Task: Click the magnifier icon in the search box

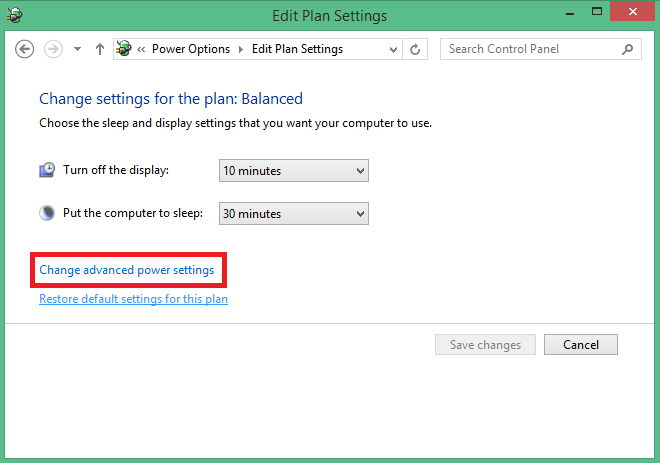Action: pos(627,49)
